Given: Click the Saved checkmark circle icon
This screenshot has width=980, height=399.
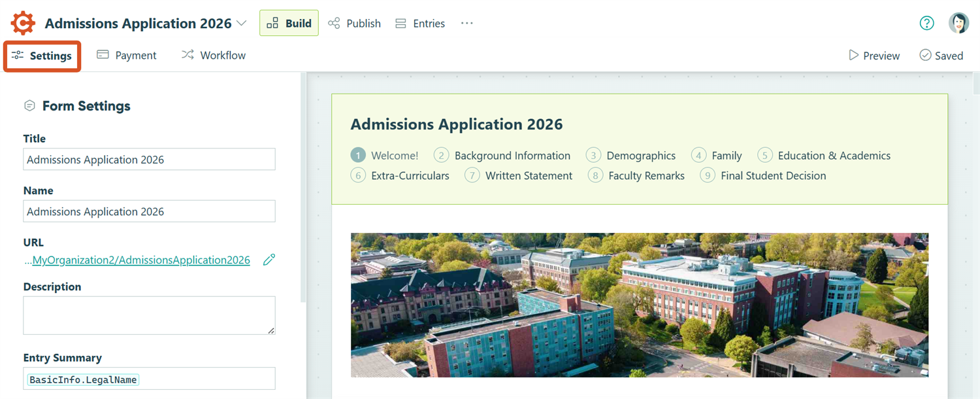Looking at the screenshot, I should pos(925,55).
